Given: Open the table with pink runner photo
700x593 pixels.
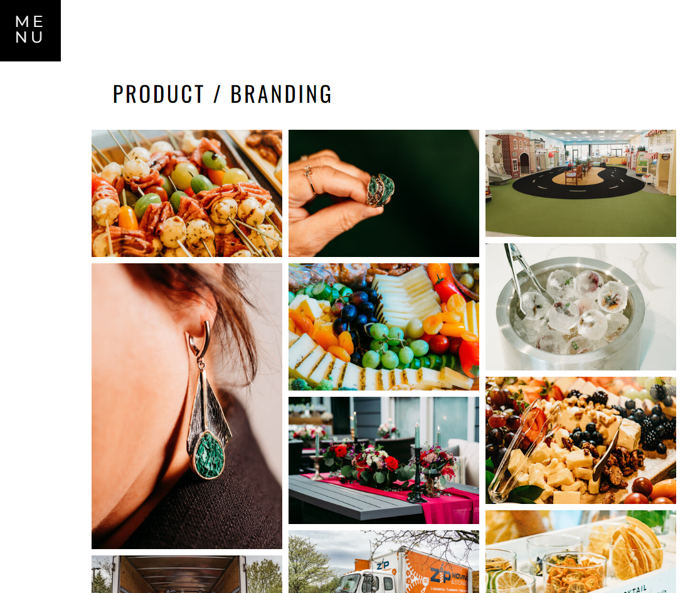Looking at the screenshot, I should (383, 460).
